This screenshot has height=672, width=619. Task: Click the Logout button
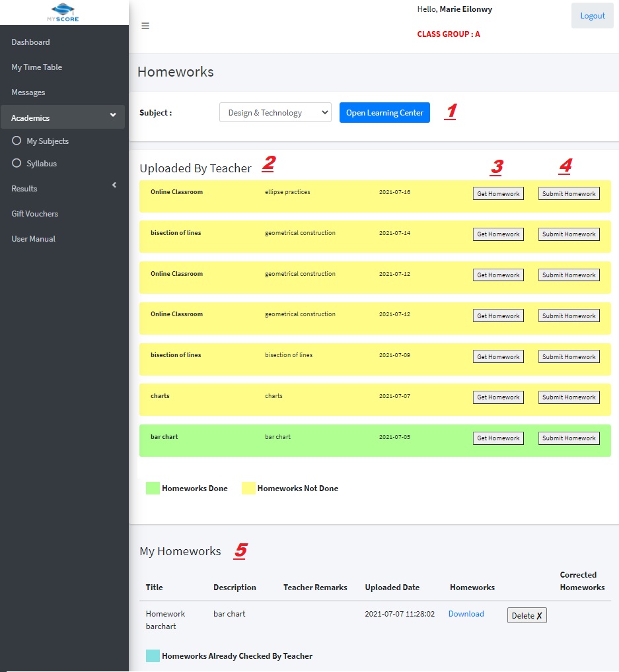click(x=592, y=15)
